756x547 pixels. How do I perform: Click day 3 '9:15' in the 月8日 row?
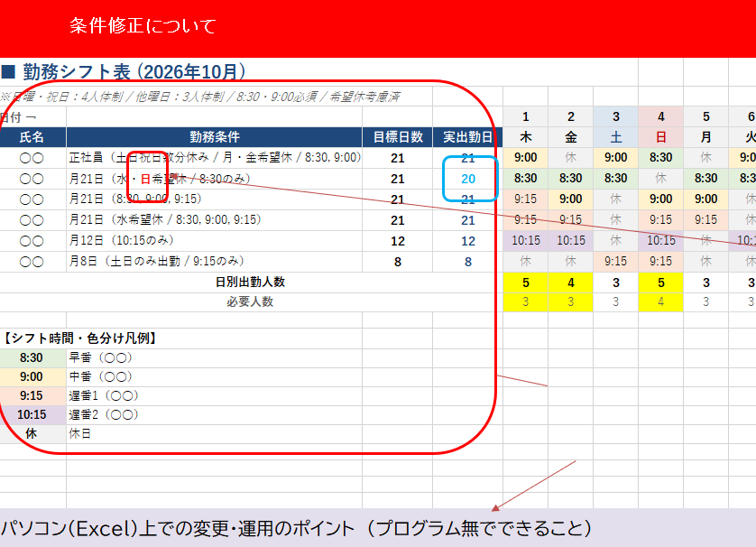click(615, 262)
